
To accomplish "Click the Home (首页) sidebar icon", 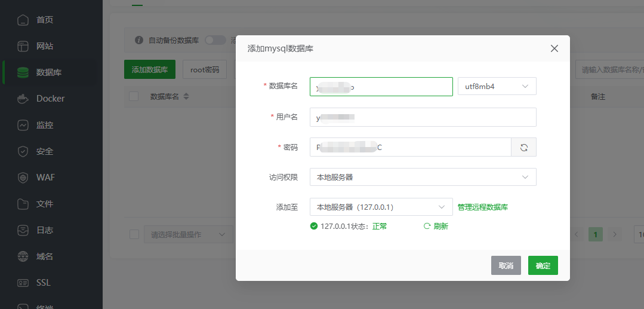I will (23, 20).
